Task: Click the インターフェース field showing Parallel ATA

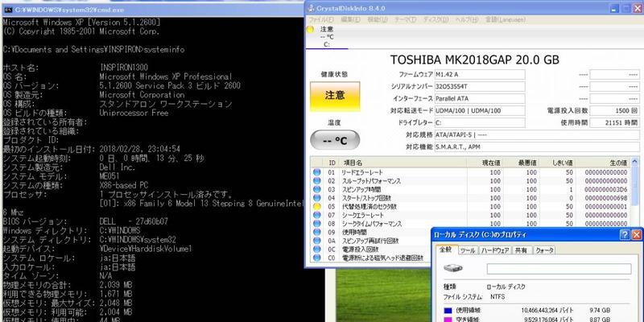Action: [480, 98]
